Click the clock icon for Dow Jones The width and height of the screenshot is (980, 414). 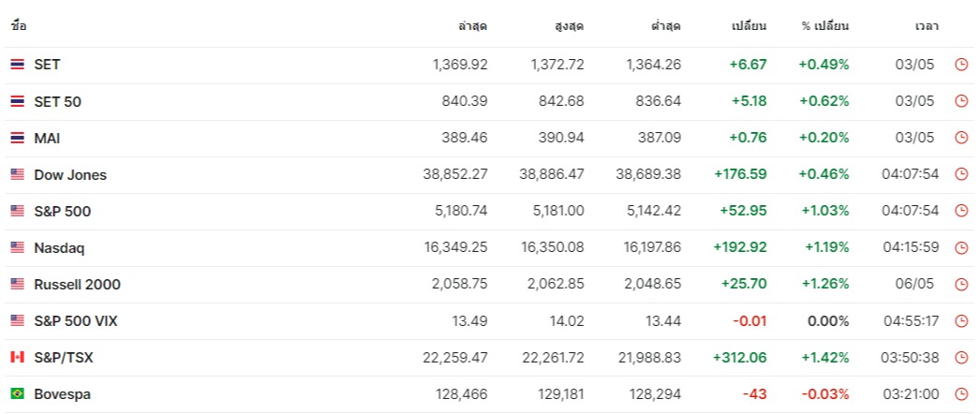click(960, 174)
